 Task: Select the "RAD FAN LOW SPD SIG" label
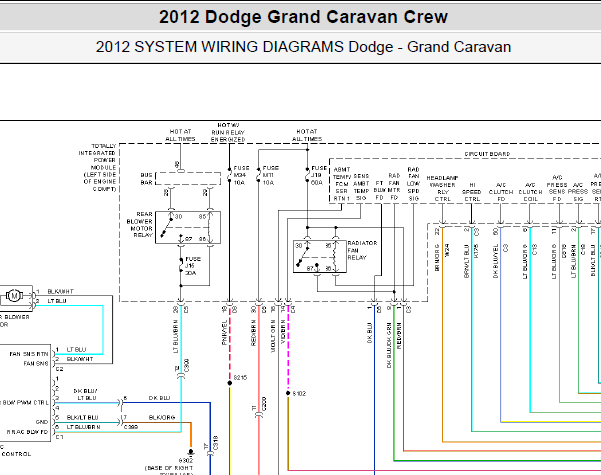pyautogui.click(x=414, y=184)
